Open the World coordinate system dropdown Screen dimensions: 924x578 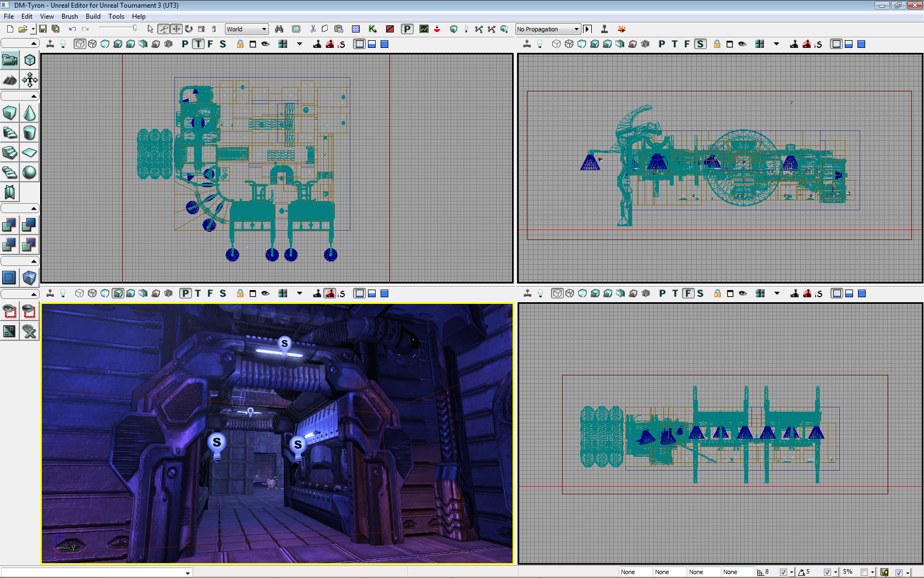[247, 29]
